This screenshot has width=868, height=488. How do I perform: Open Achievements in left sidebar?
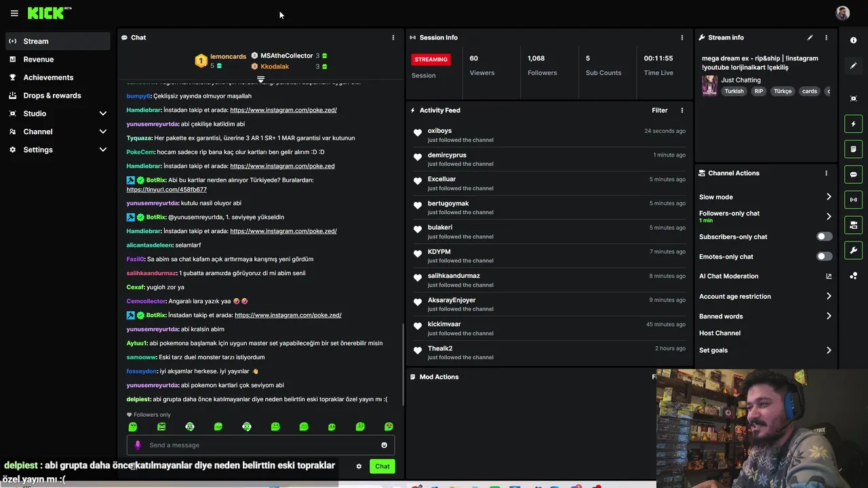(57, 77)
